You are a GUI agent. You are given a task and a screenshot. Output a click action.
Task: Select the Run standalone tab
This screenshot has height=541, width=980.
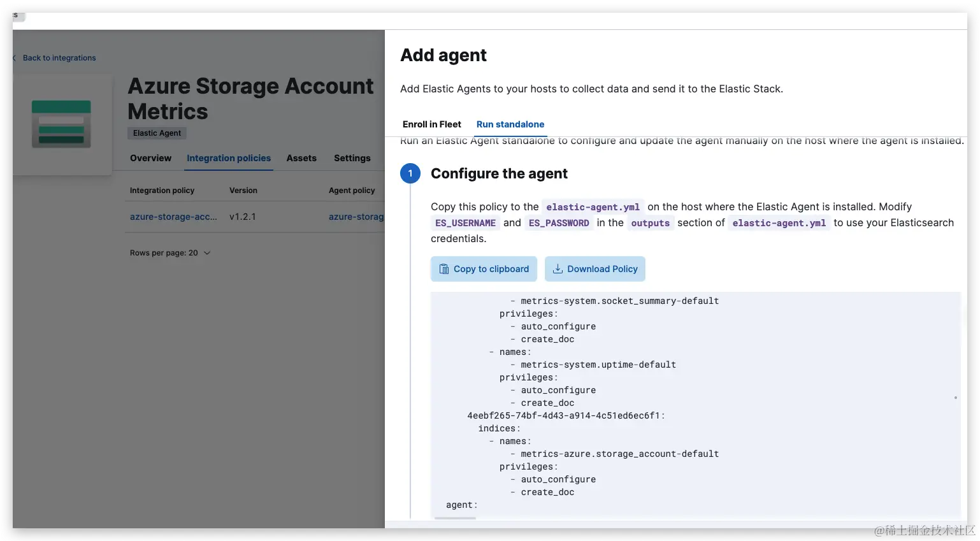pyautogui.click(x=510, y=124)
